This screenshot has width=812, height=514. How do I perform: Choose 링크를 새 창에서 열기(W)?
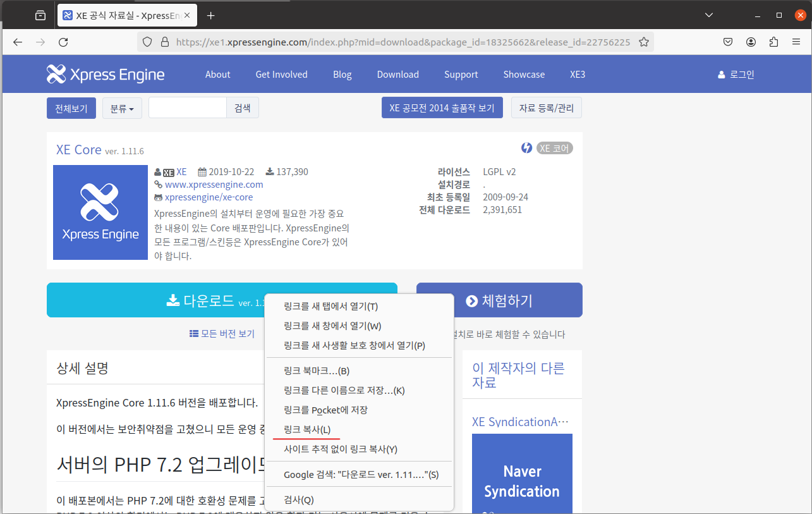[359, 326]
